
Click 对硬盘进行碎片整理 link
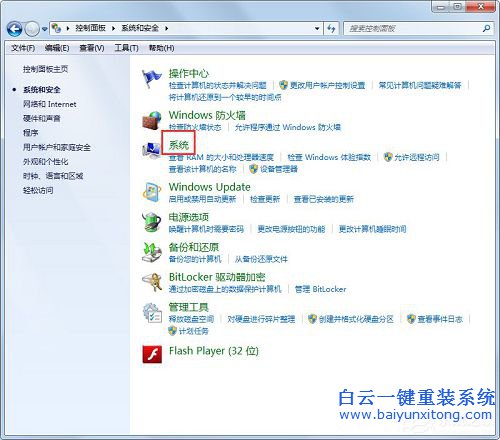click(261, 319)
